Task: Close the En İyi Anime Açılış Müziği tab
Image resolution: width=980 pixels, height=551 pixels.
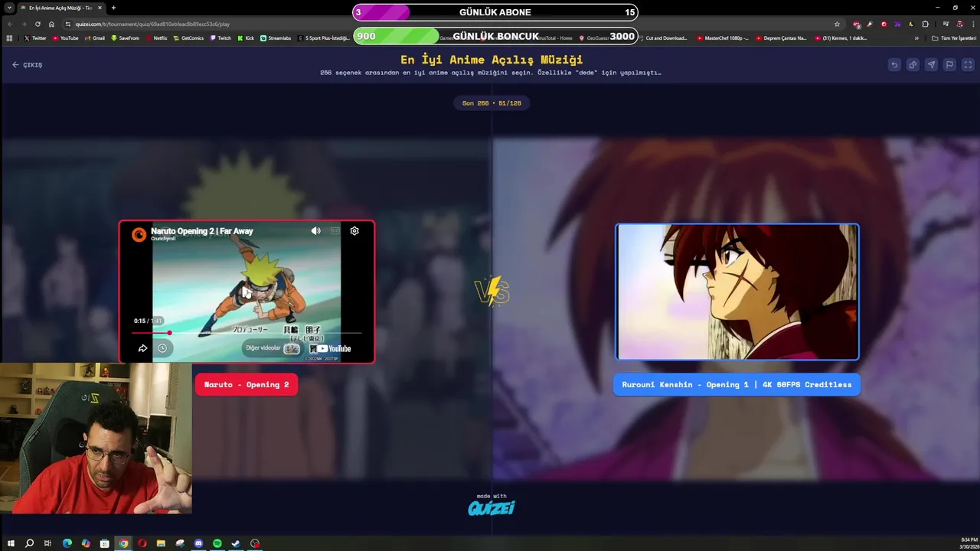Action: [x=100, y=8]
